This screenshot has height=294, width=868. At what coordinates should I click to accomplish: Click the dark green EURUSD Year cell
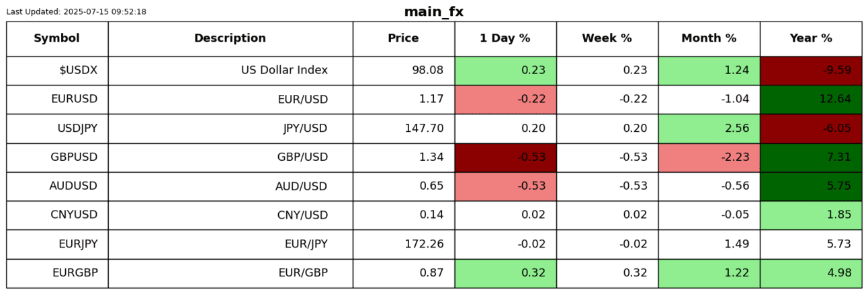(x=811, y=100)
